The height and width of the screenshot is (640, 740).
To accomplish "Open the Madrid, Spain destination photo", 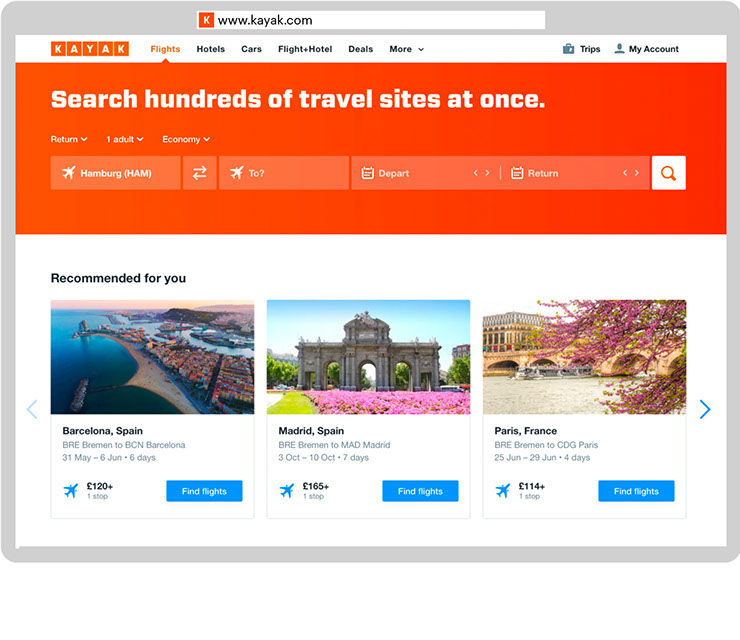I will click(x=368, y=357).
